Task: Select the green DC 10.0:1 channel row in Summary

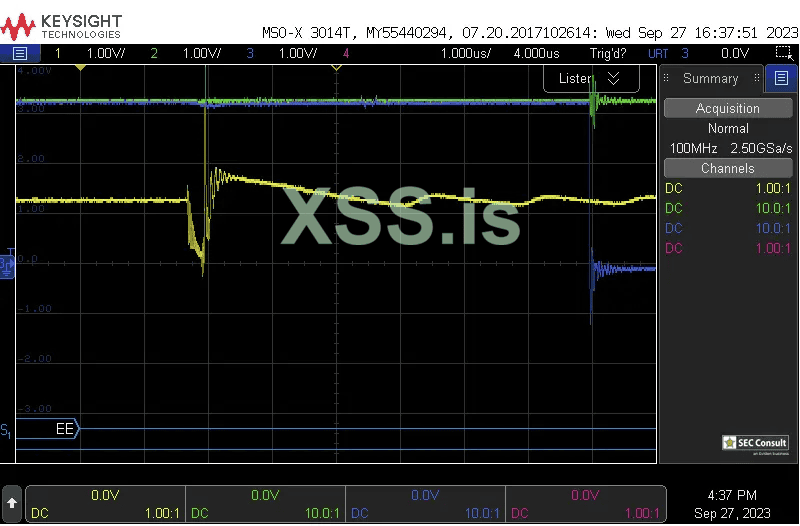Action: coord(728,208)
